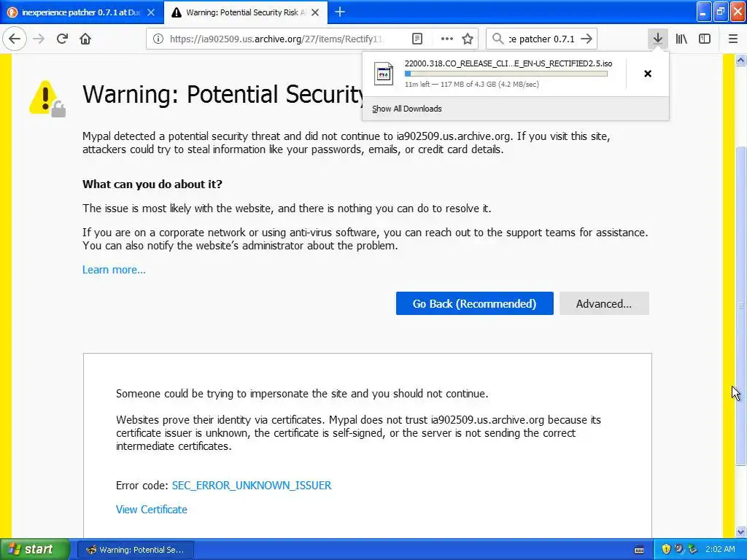Open the Library icon
The height and width of the screenshot is (560, 747).
coord(681,39)
